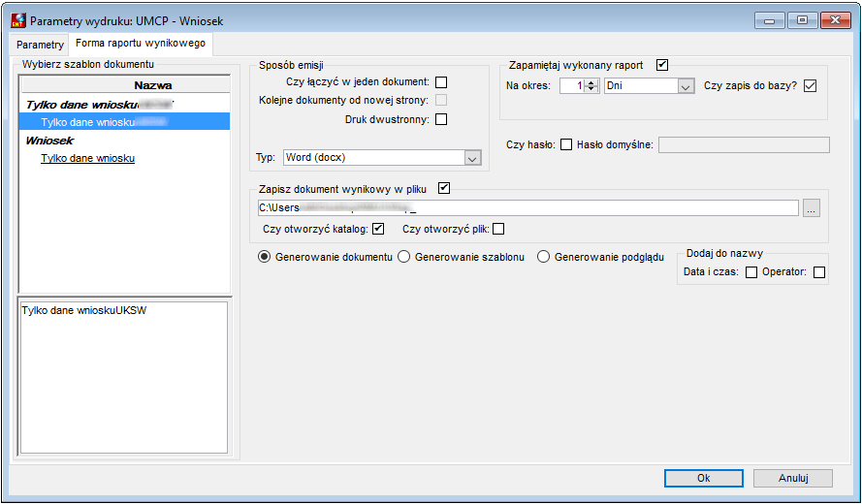
Task: Toggle Czy zapis do bazy checkbox
Action: 810,85
